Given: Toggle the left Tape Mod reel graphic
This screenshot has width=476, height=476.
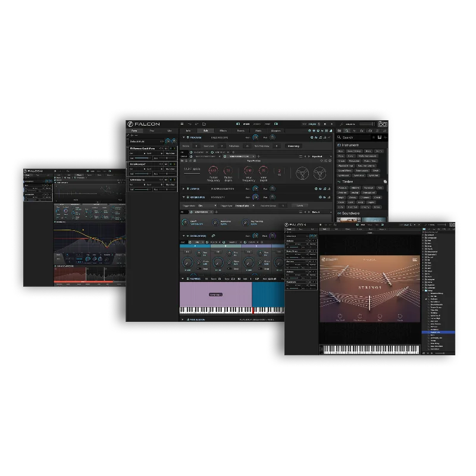Looking at the screenshot, I should tap(302, 173).
